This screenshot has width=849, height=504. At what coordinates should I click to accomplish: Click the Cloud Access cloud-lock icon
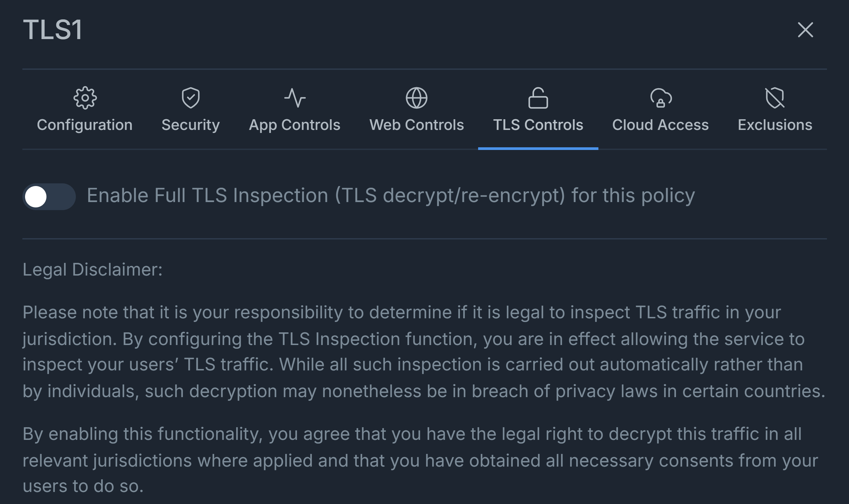click(x=661, y=98)
